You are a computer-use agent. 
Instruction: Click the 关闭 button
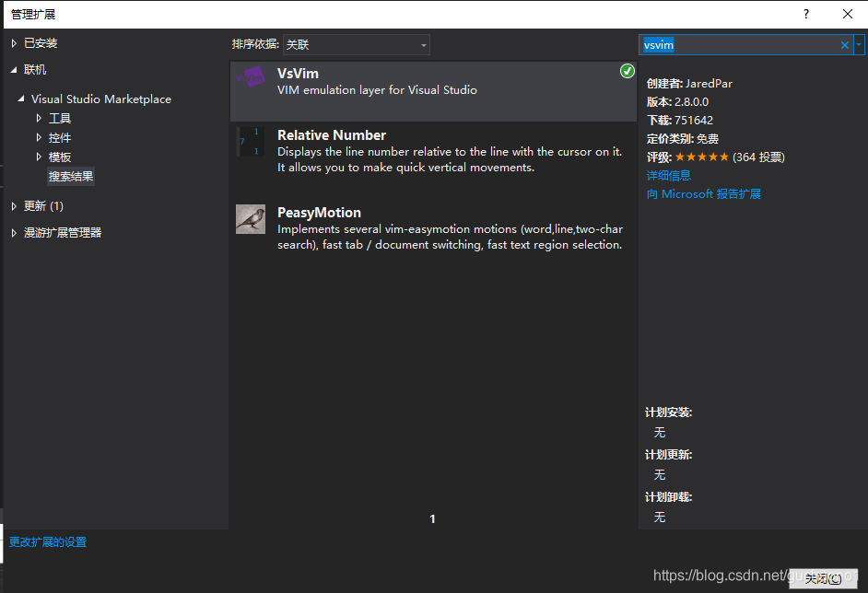pos(823,578)
